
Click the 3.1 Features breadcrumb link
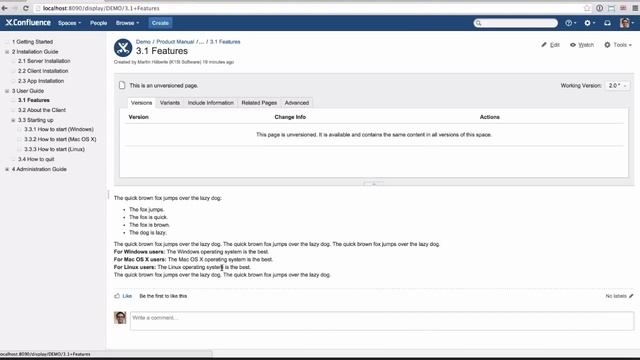(225, 42)
